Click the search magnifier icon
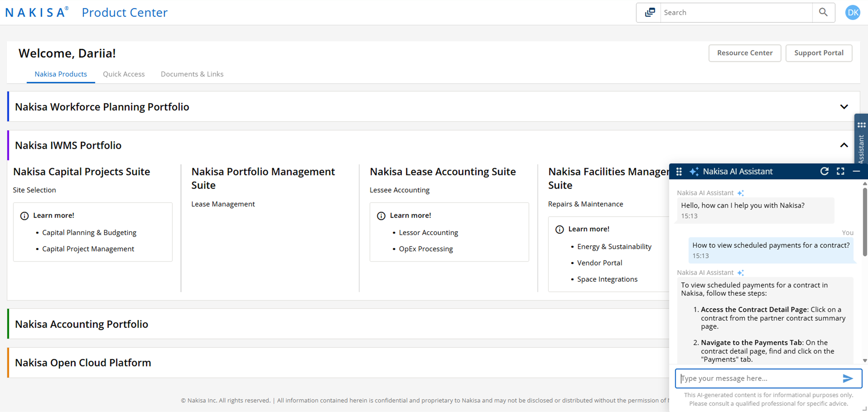Screen dimensions: 868x412 coord(823,13)
